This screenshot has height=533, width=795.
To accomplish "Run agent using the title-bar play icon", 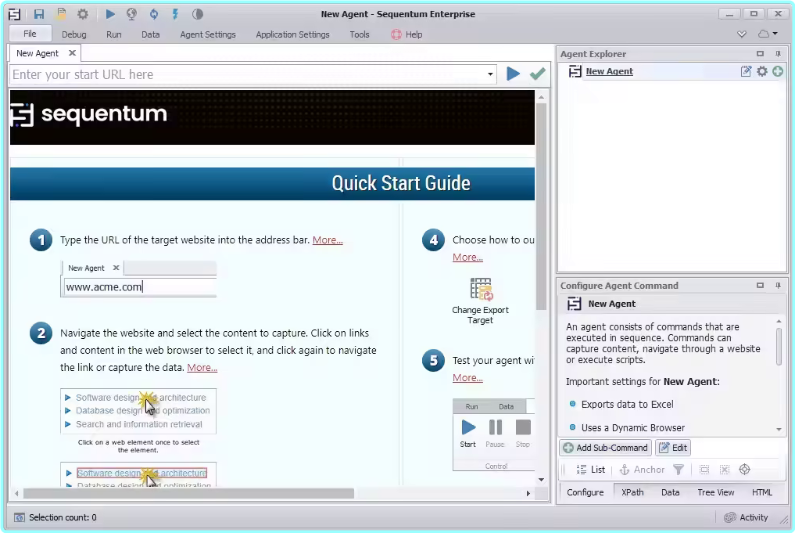I will pos(110,14).
